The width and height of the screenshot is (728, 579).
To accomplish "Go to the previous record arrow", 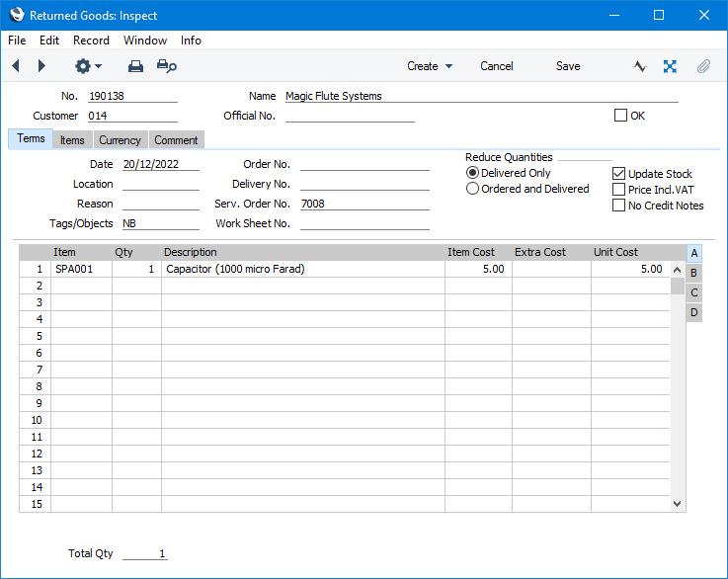I will pos(16,66).
